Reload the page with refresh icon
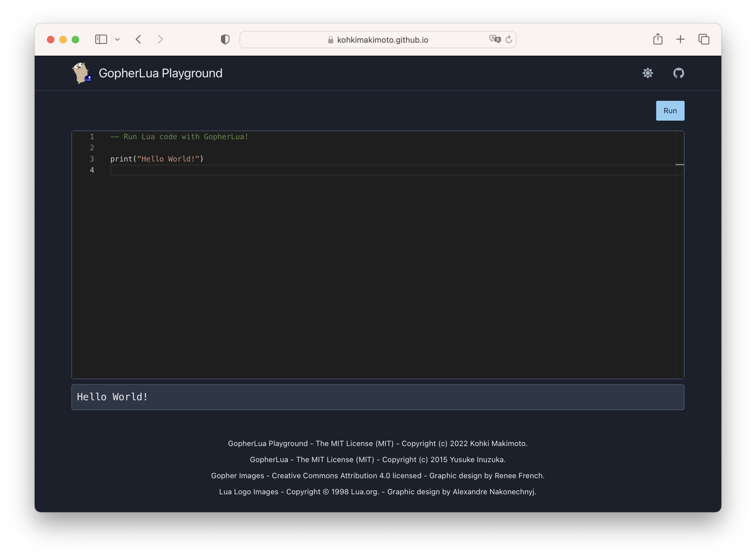This screenshot has width=756, height=558. tap(509, 40)
